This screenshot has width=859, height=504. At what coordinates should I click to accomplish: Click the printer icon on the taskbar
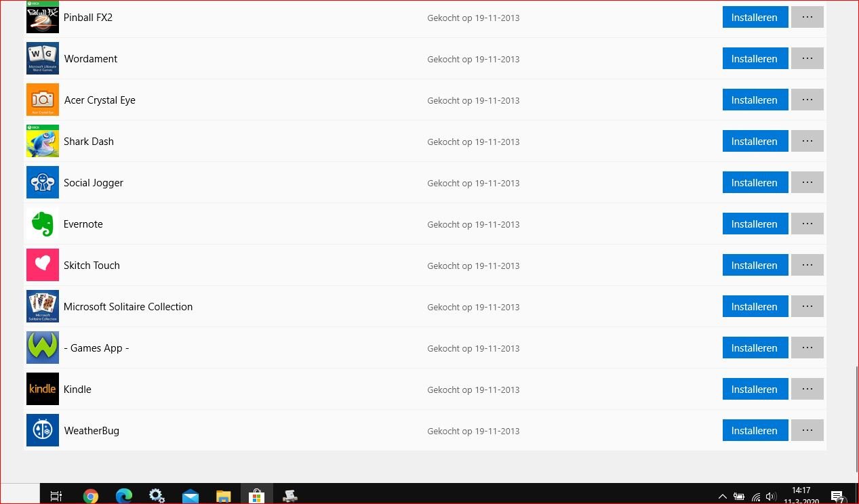coord(290,496)
